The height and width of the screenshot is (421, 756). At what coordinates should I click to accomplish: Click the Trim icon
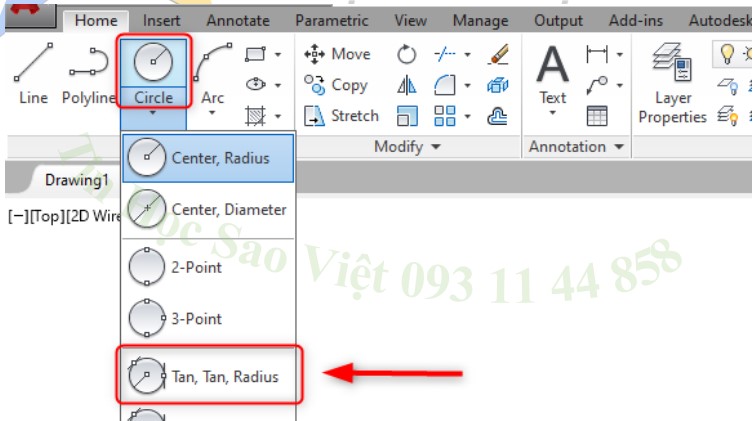445,54
